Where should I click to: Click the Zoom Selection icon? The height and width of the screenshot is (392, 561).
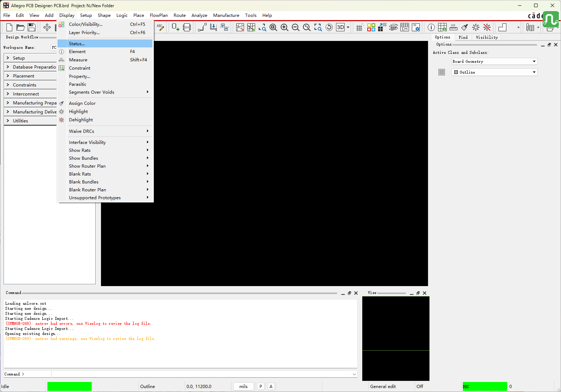click(x=318, y=27)
